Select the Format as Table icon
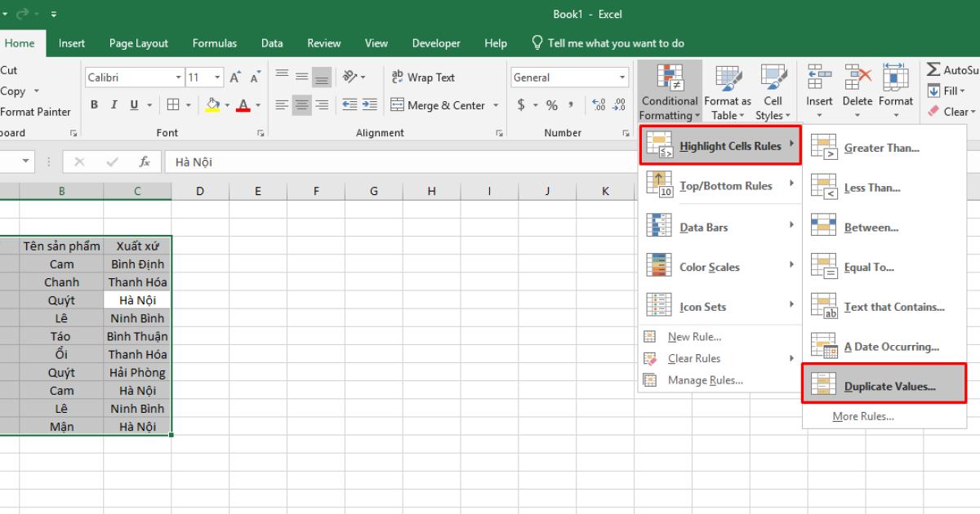 (x=727, y=90)
